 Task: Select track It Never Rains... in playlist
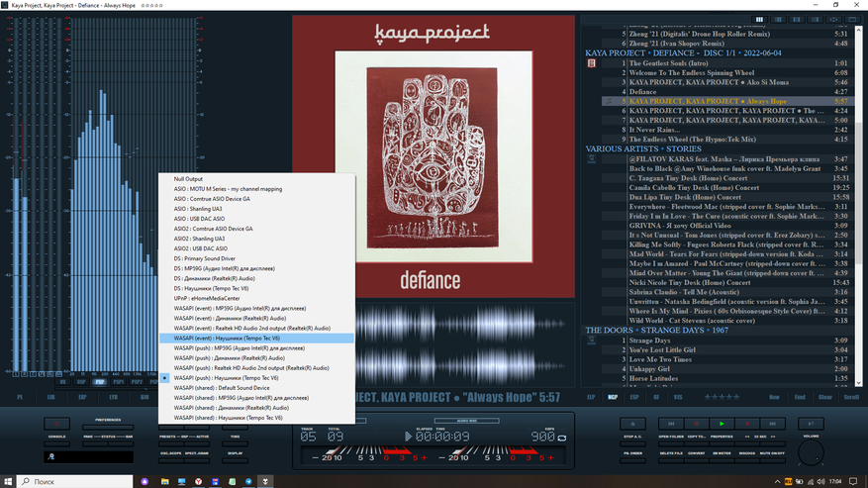[x=727, y=130]
